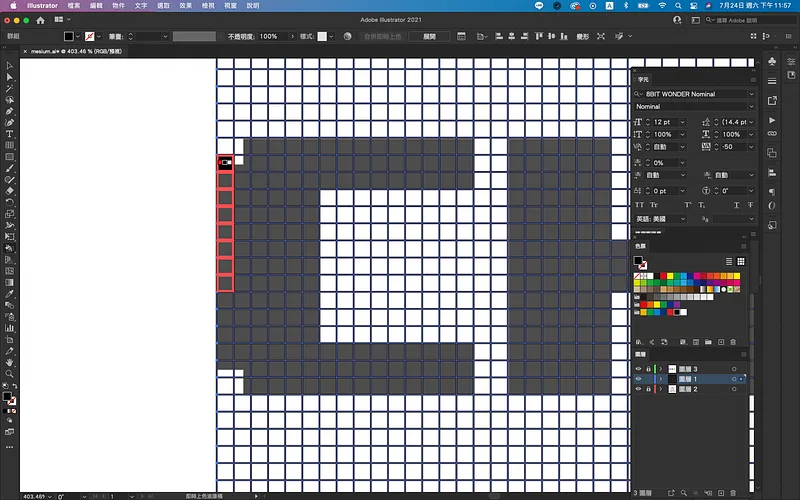This screenshot has height=500, width=800.
Task: Select the Rectangle tool
Action: tap(9, 157)
